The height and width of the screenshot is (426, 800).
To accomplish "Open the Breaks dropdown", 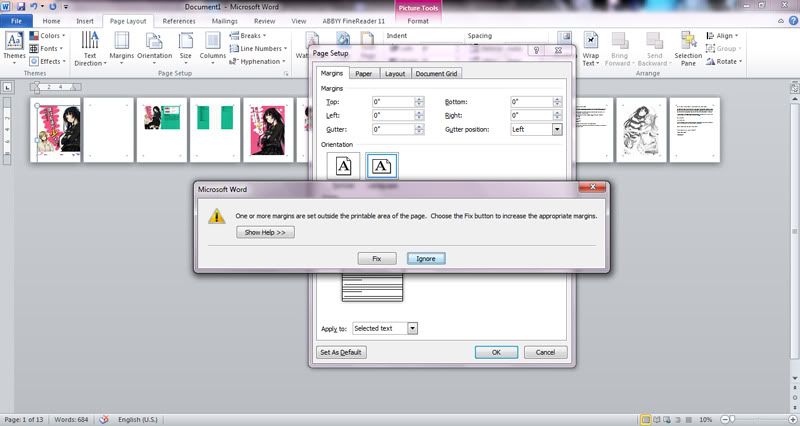I will point(248,36).
